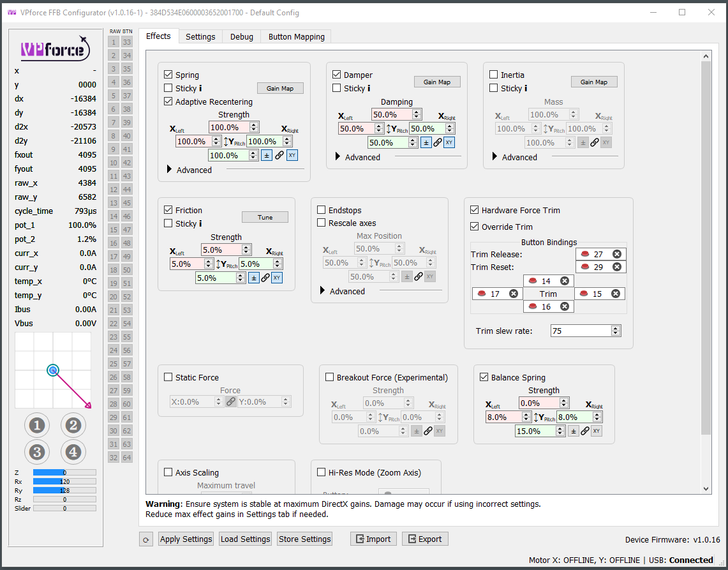Click the Spring link-axes chain icon
The image size is (728, 570).
tap(279, 155)
